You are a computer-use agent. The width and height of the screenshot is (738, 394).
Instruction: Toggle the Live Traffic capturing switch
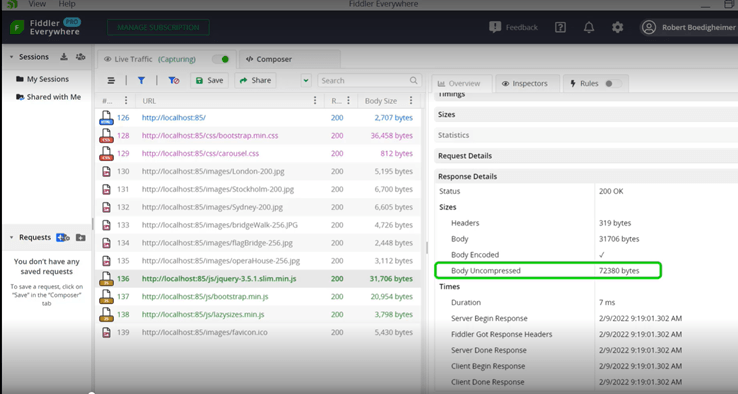coord(220,59)
